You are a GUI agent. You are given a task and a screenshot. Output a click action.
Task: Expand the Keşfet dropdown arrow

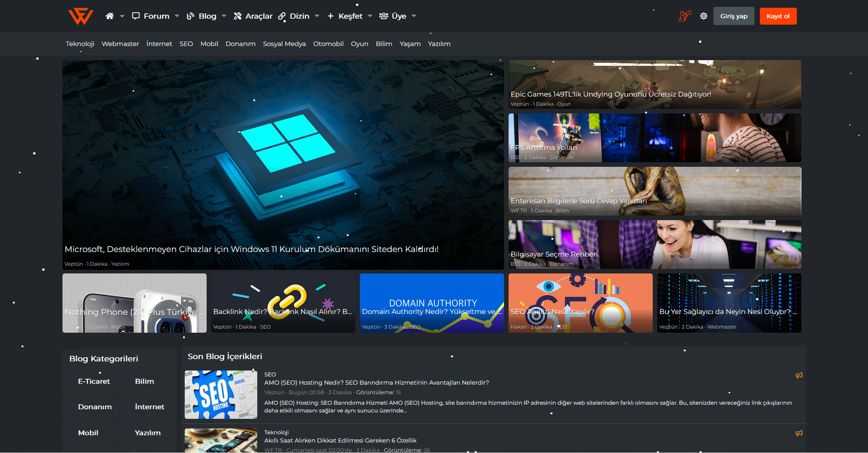(370, 16)
